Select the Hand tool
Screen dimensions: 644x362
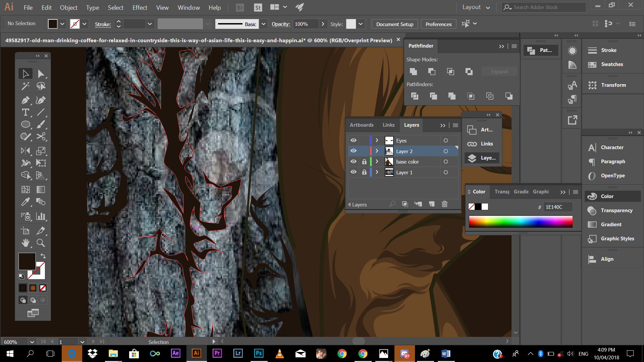tap(25, 243)
